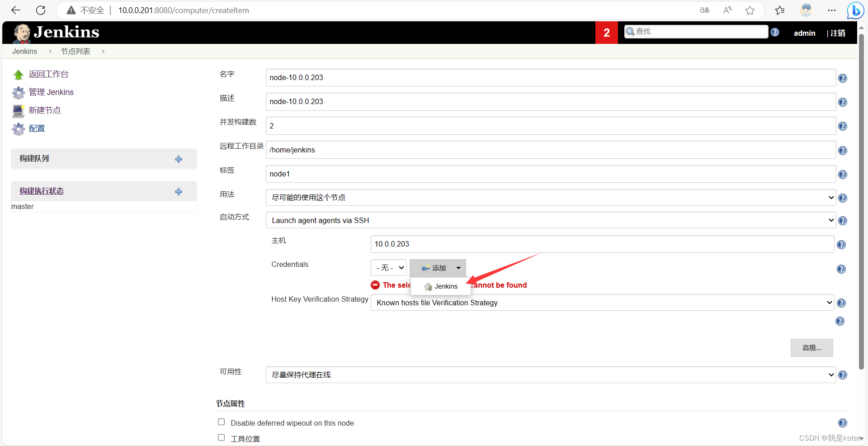Tick the 工具位置 checkbox
Image resolution: width=868 pixels, height=446 pixels.
[222, 437]
